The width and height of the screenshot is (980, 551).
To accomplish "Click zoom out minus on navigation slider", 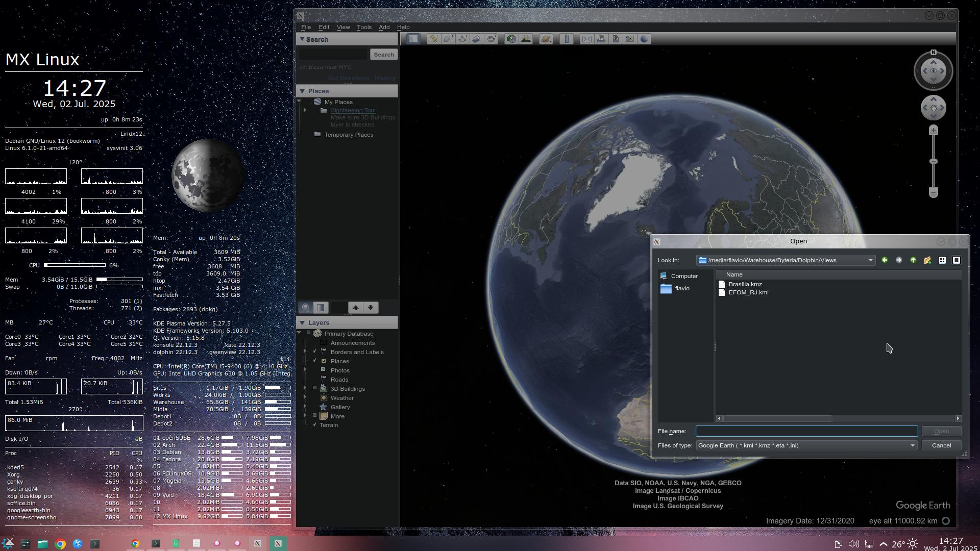I will tap(934, 192).
